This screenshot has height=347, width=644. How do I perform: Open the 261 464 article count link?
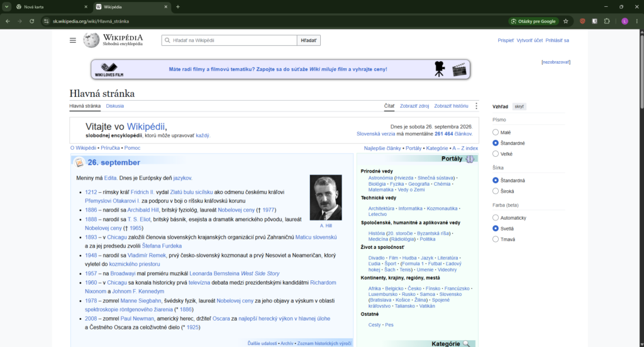(x=443, y=134)
